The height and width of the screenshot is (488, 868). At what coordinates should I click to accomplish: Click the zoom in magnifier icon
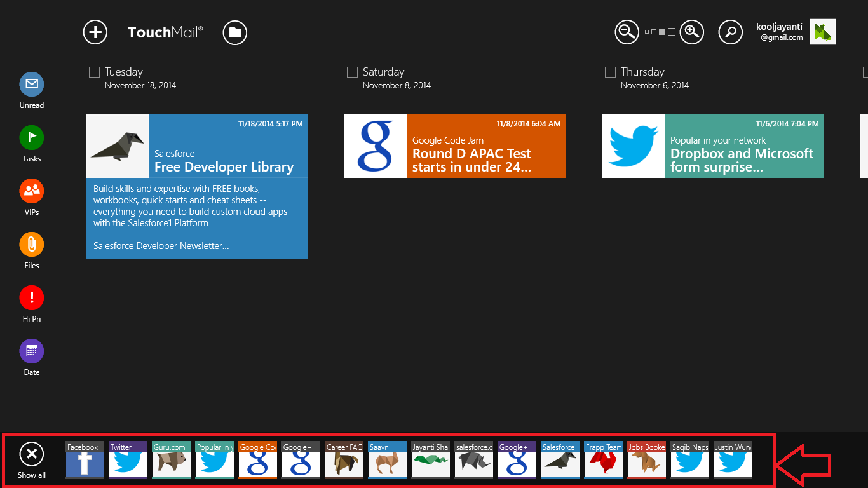click(x=692, y=32)
